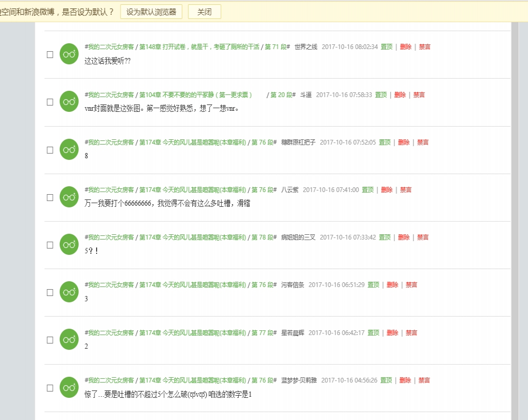Click the 第78段 paragraph link
This screenshot has width=528, height=420.
[262, 237]
